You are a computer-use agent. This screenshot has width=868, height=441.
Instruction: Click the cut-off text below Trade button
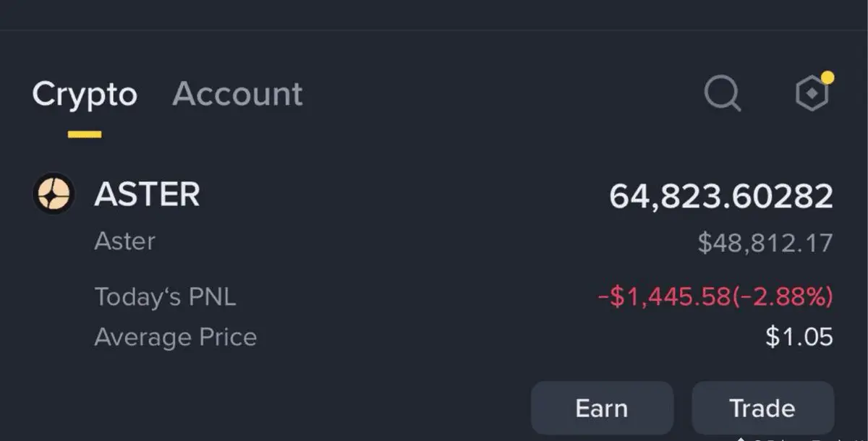pyautogui.click(x=796, y=438)
